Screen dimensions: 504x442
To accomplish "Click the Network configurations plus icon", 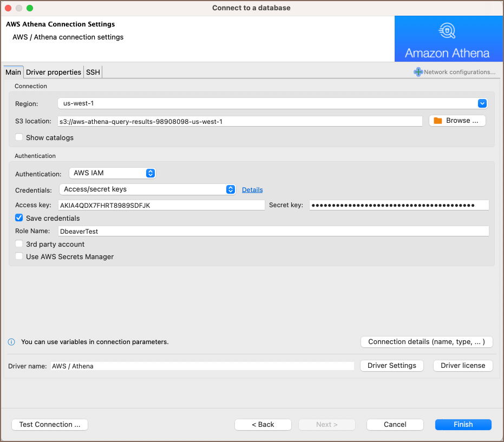I will pyautogui.click(x=418, y=72).
